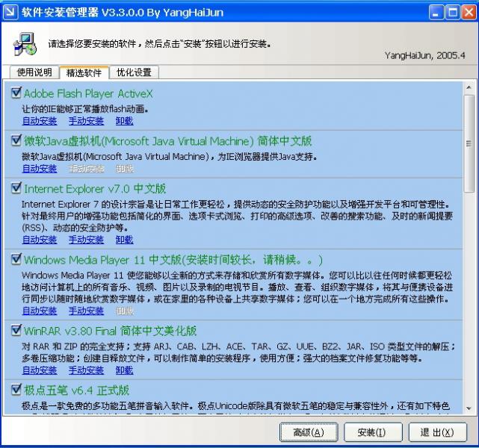Close the 软件安装管理器 window
Viewport: 479px width, 448px height.
pos(469,12)
